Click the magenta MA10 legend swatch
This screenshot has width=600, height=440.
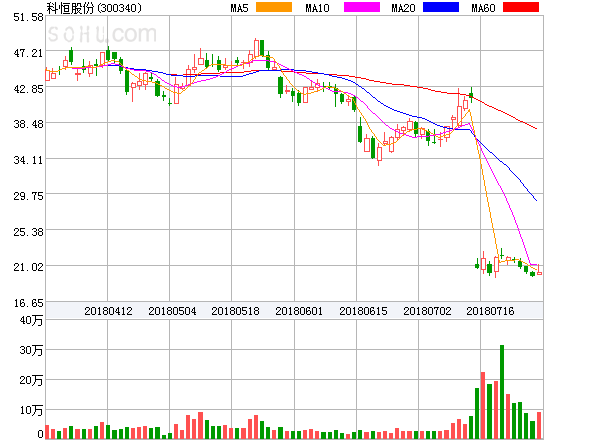[x=362, y=7]
